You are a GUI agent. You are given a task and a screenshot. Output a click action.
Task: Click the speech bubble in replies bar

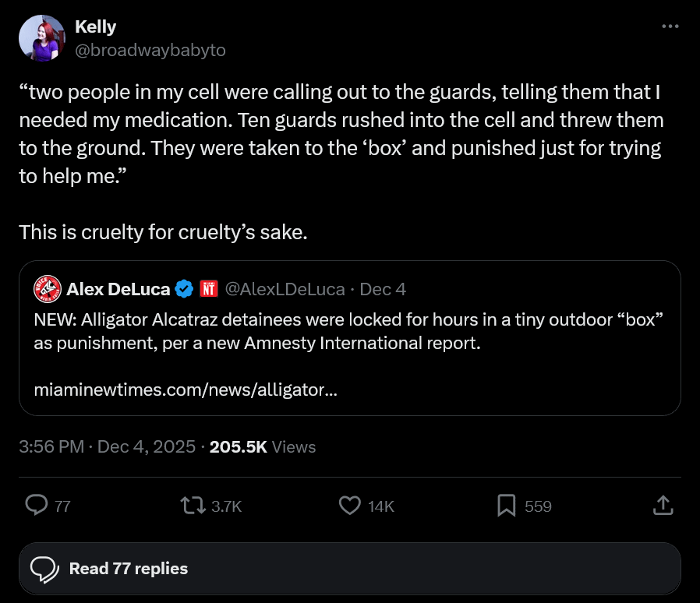tap(45, 569)
